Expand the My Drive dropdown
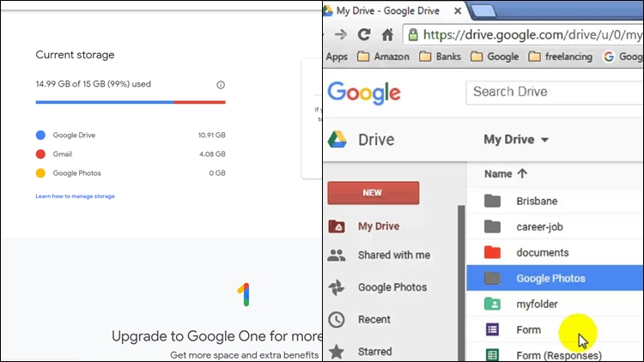Screen dimensions: 644x362 point(516,140)
